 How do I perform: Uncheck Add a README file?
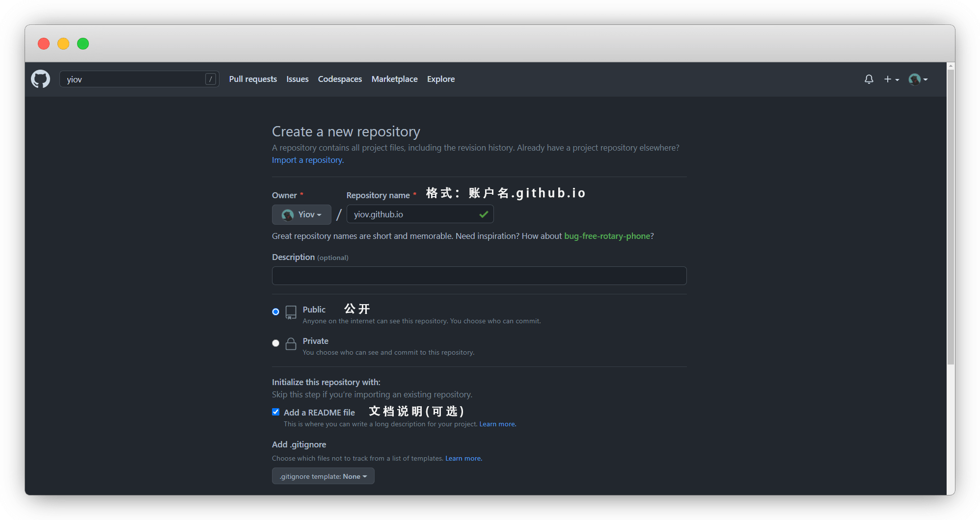pos(275,412)
